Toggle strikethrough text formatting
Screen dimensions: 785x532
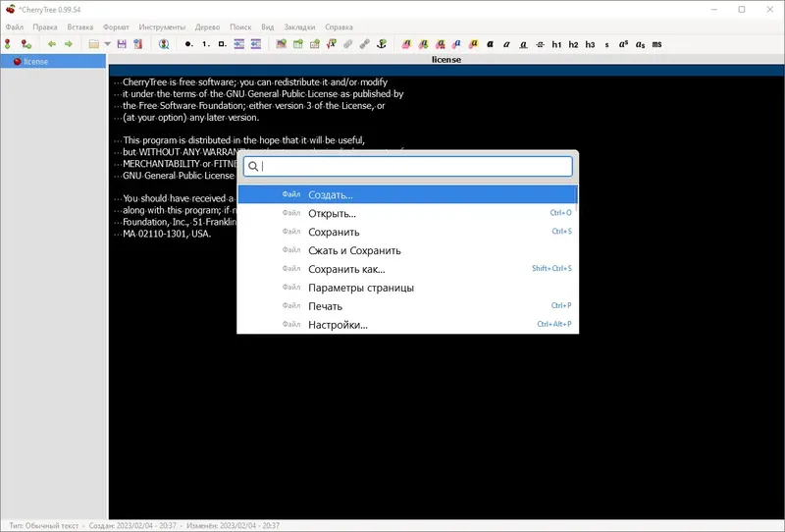pyautogui.click(x=541, y=44)
